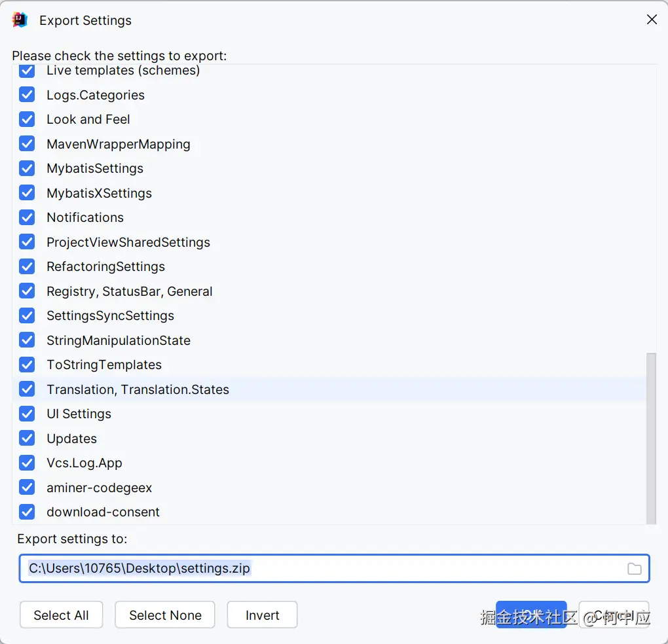Viewport: 668px width, 644px height.
Task: Click the StringManipulationState label
Action: 119,340
